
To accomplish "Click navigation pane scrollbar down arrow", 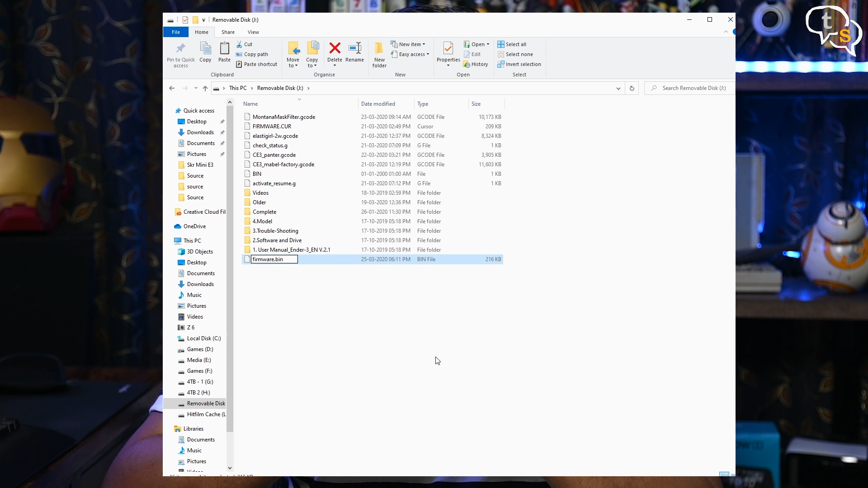I will [x=230, y=468].
